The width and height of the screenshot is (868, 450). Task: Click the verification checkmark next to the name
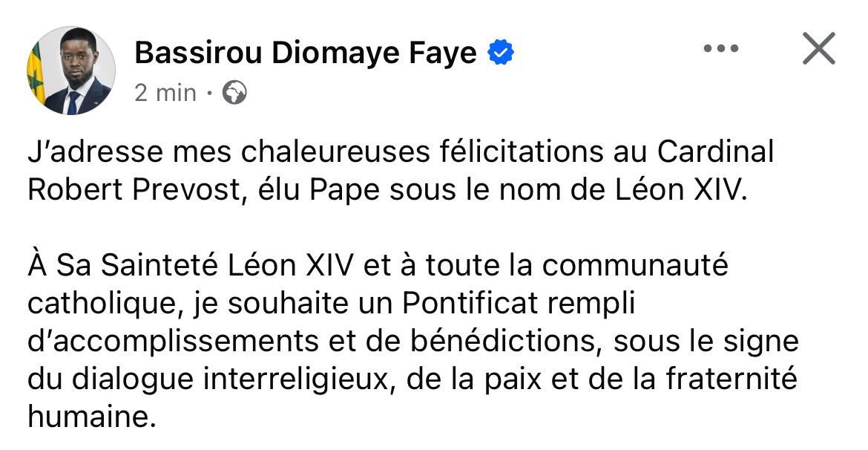pyautogui.click(x=500, y=50)
